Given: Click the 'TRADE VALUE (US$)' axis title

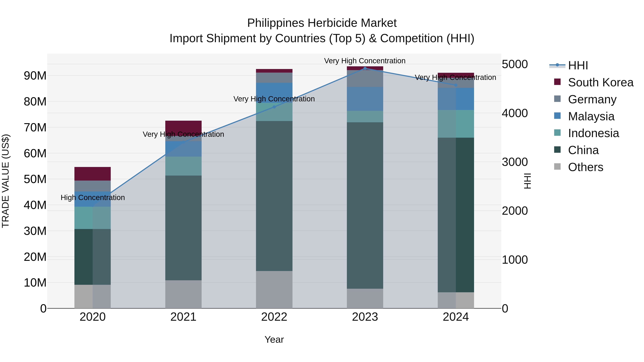Looking at the screenshot, I should (6, 181).
